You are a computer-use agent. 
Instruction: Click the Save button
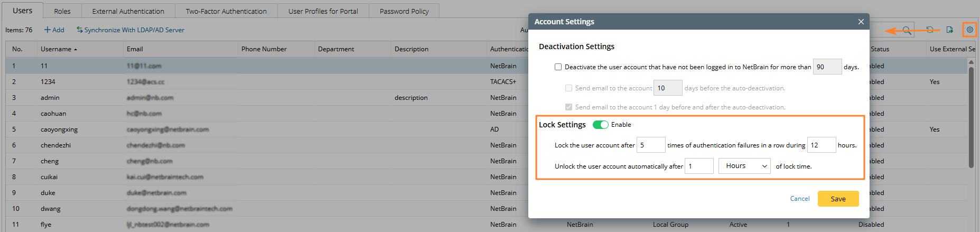point(838,199)
